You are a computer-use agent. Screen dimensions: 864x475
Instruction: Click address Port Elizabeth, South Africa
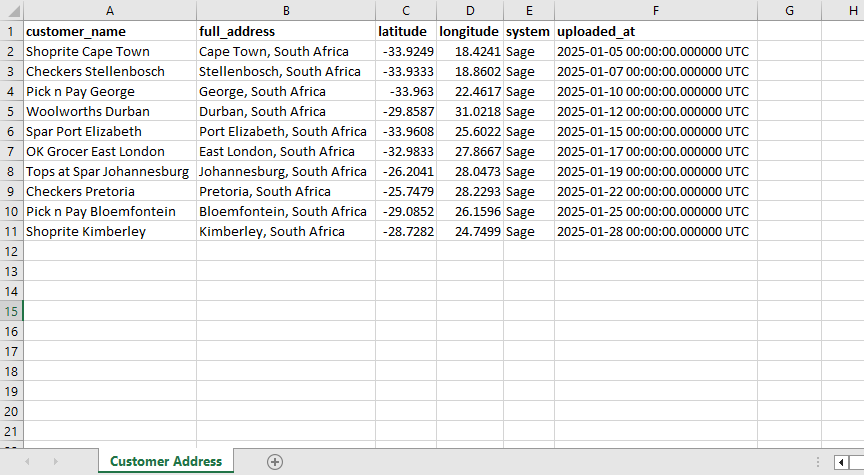[x=286, y=131]
